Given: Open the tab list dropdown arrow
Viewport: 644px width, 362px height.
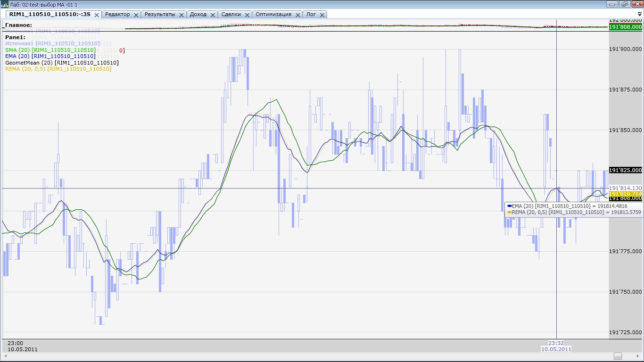Looking at the screenshot, I should click(639, 14).
